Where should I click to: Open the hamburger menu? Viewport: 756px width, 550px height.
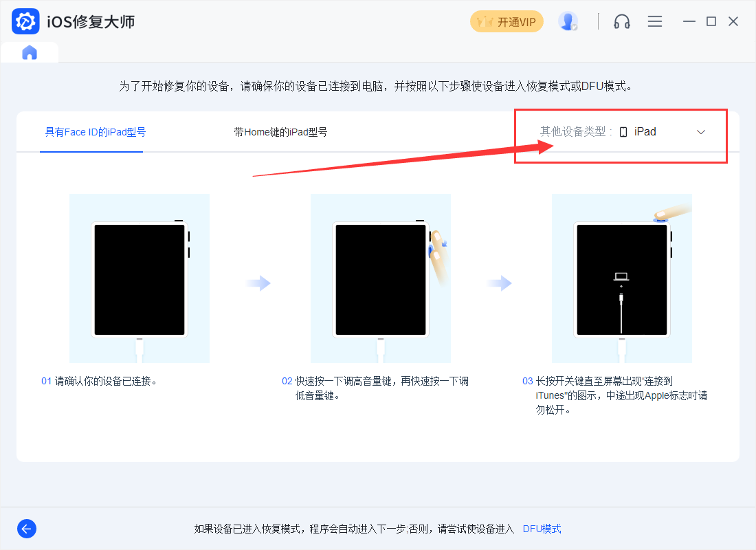655,21
